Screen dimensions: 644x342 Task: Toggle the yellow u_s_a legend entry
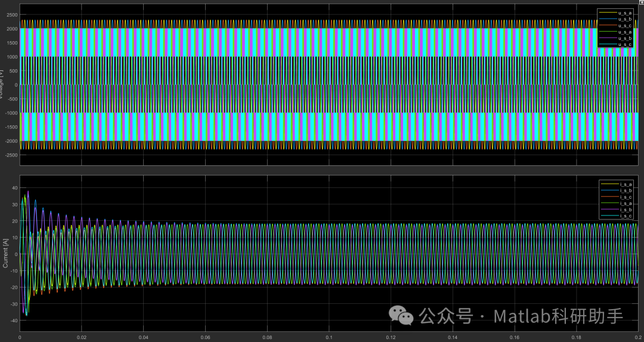click(615, 13)
